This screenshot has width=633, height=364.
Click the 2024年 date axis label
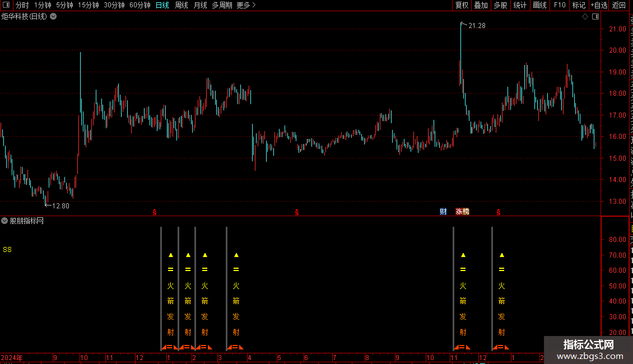[x=12, y=357]
